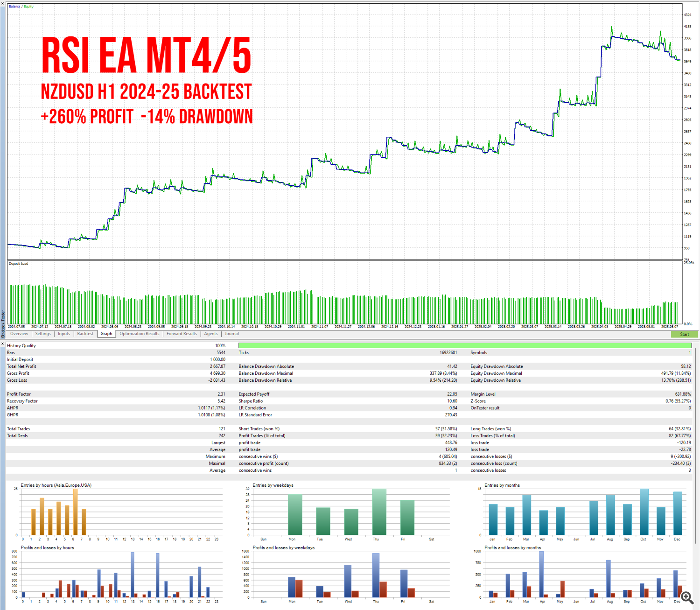700x610 pixels.
Task: Click the Sharpe Ratio value 10.60
Action: pyautogui.click(x=452, y=401)
